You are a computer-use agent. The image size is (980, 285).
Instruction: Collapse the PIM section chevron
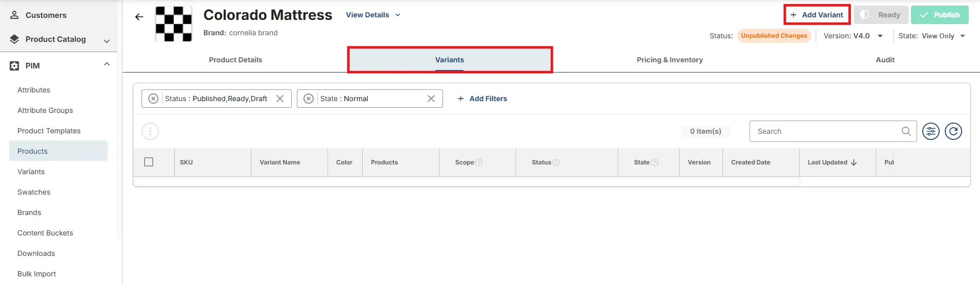coord(107,64)
